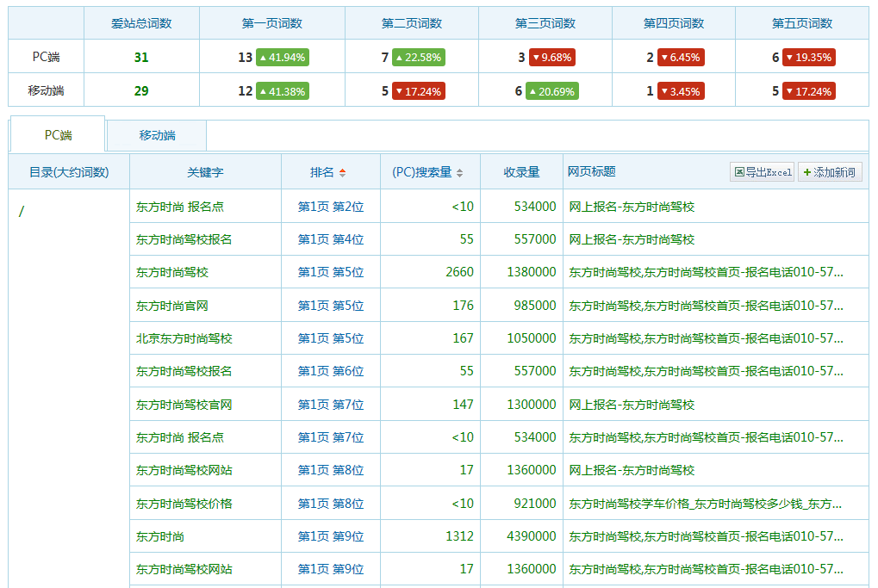Click PC second page 22.58% green badge
878x588 pixels.
click(x=419, y=58)
